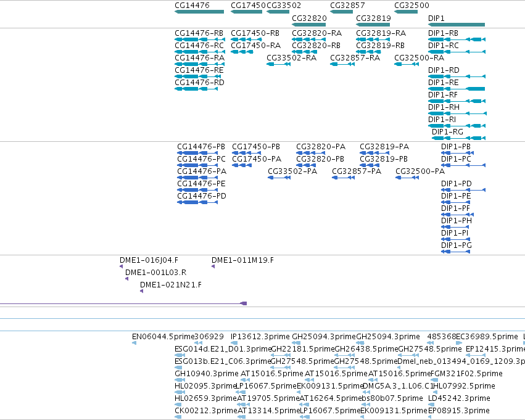Click the CG14476 gene span
This screenshot has width=525, height=420.
coord(199,12)
